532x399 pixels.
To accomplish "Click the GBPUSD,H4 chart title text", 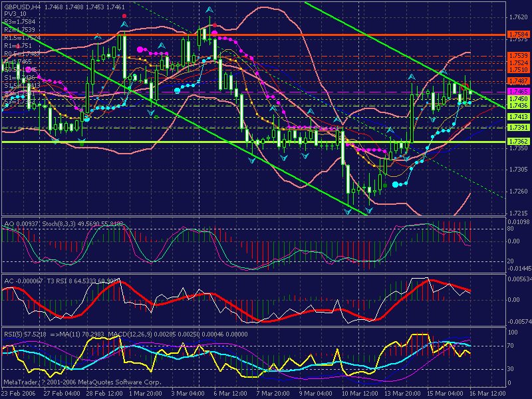I will click(x=21, y=7).
